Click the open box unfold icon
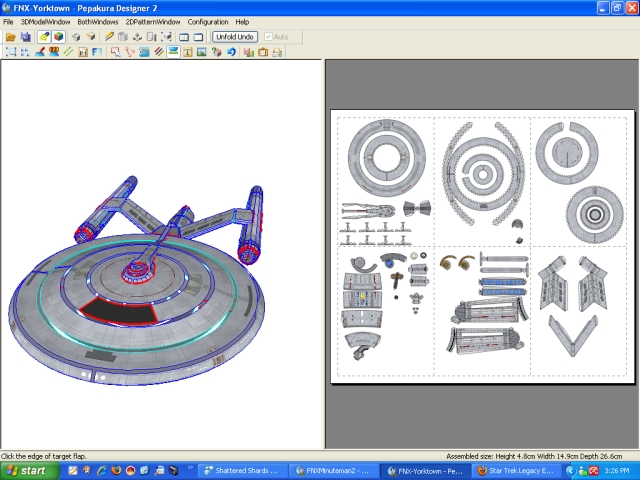 click(x=91, y=37)
